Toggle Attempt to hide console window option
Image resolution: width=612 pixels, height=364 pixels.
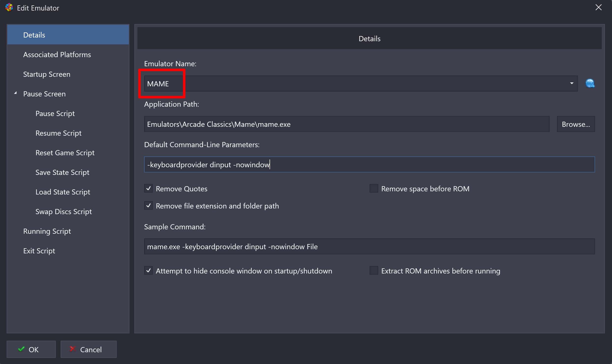[148, 271]
